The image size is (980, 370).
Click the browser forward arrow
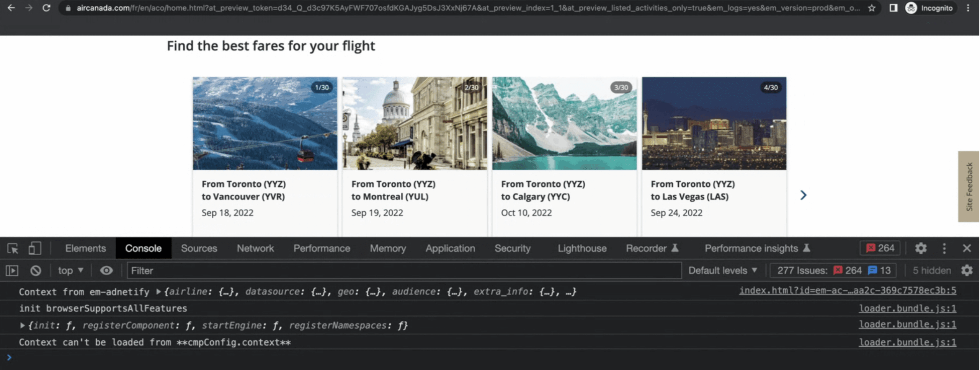(x=29, y=8)
